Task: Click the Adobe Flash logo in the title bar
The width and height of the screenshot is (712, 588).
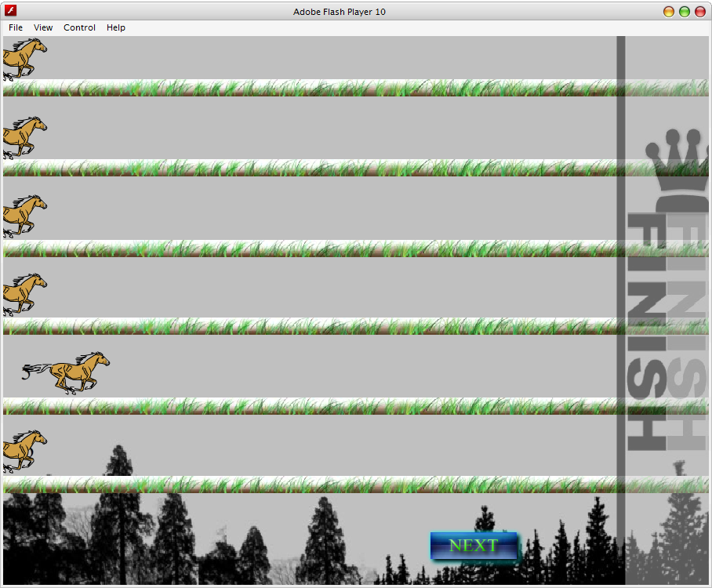Action: [x=9, y=11]
